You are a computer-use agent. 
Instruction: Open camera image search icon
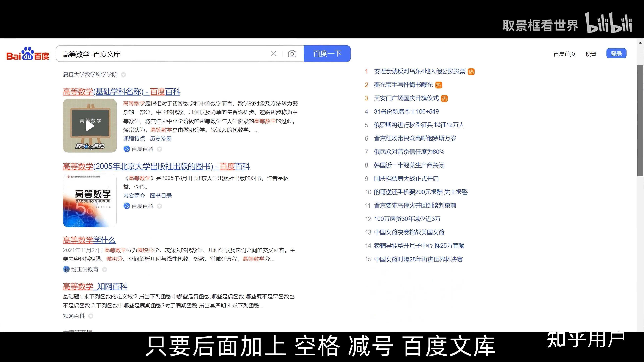292,54
